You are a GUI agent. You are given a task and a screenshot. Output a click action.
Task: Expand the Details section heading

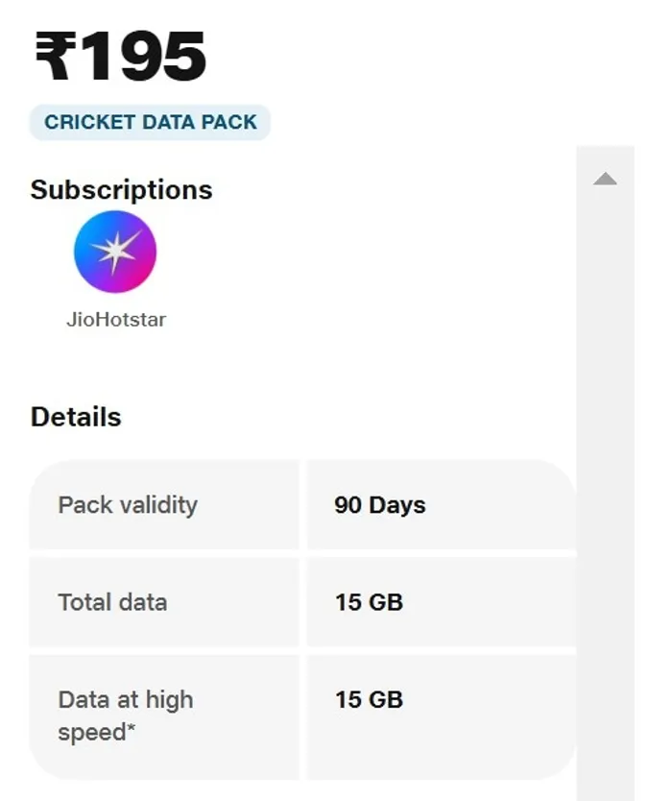tap(77, 417)
